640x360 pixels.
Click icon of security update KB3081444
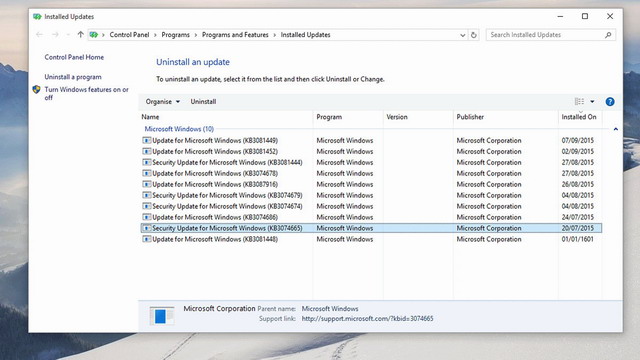click(x=147, y=162)
